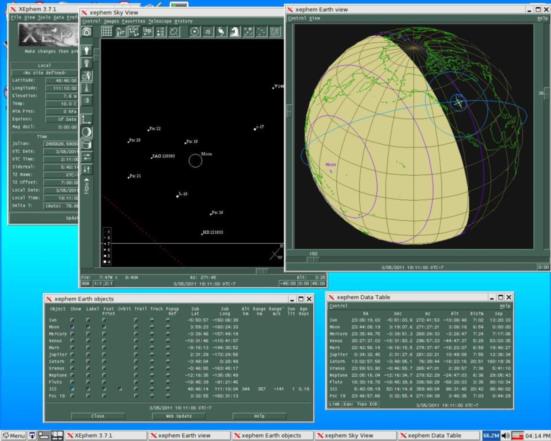Viewport: 551px width, 441px height.
Task: Toggle the coordinate grid icon in Sky View
Action: 106,32
